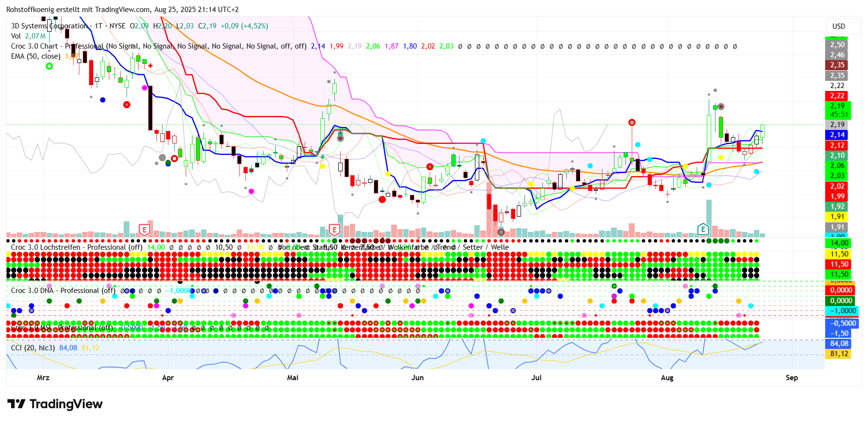Click the TradingView logo

point(55,404)
